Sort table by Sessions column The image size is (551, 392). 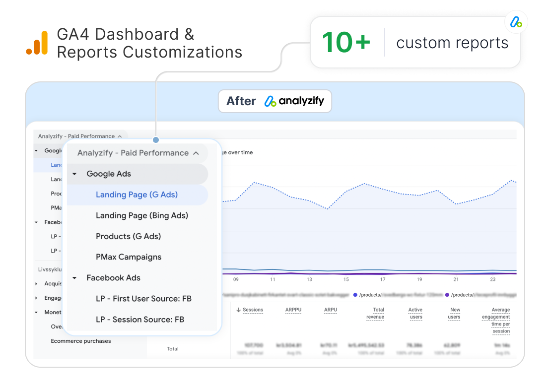point(253,310)
